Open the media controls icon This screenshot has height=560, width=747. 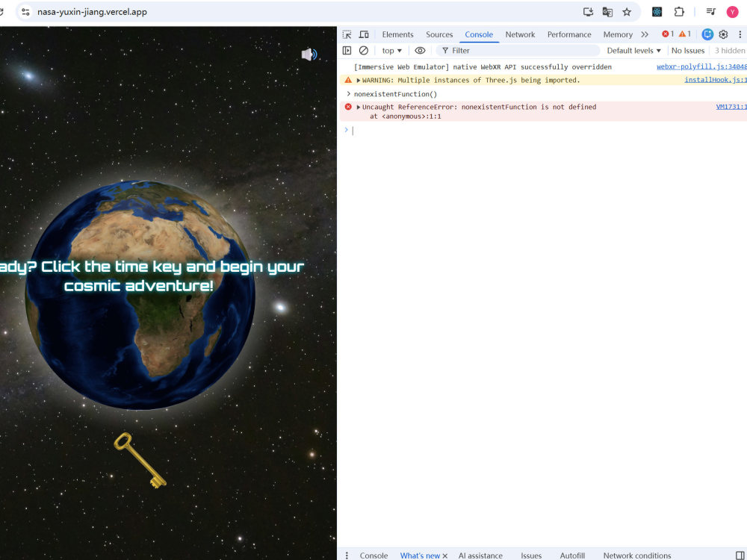711,12
